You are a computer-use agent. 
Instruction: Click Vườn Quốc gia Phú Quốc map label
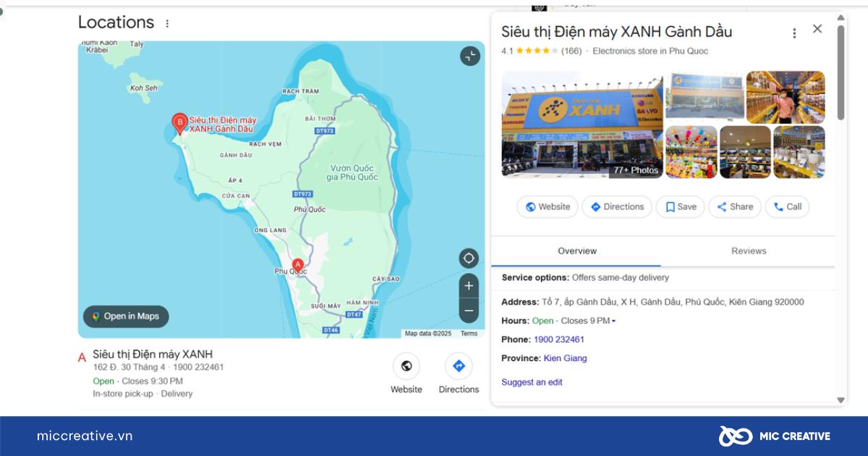click(x=352, y=172)
